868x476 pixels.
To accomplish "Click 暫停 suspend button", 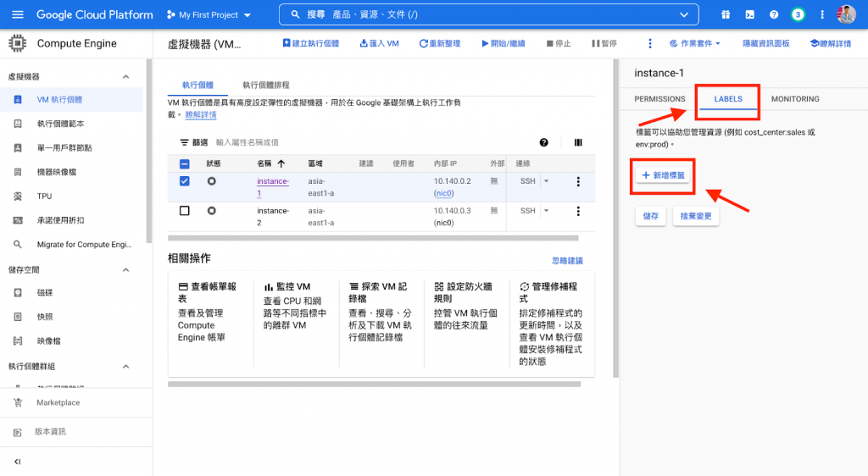I will click(x=604, y=43).
